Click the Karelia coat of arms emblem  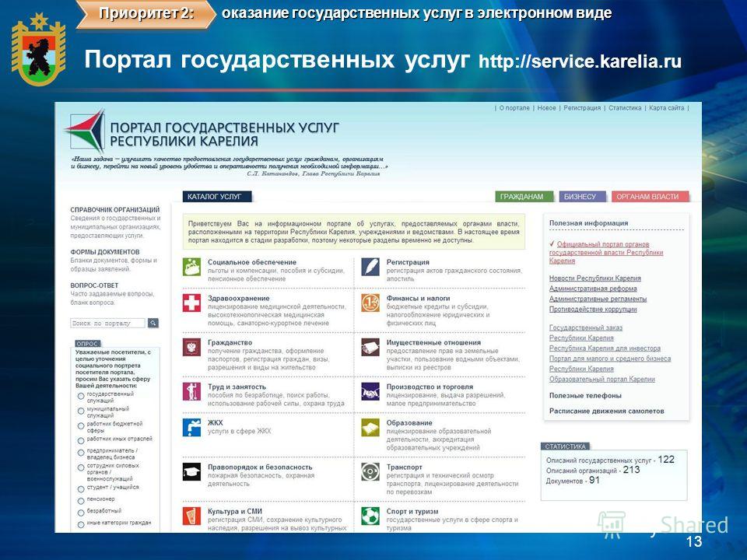(x=38, y=50)
